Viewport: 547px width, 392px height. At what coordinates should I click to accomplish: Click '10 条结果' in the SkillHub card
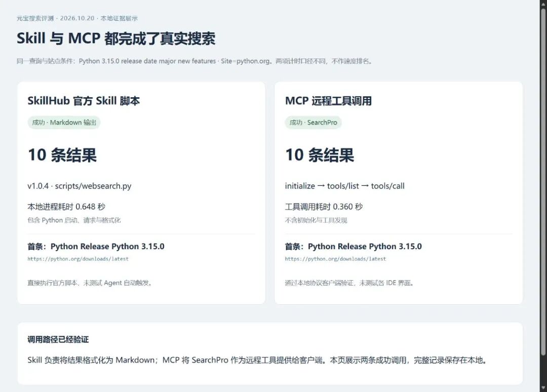pyautogui.click(x=62, y=155)
